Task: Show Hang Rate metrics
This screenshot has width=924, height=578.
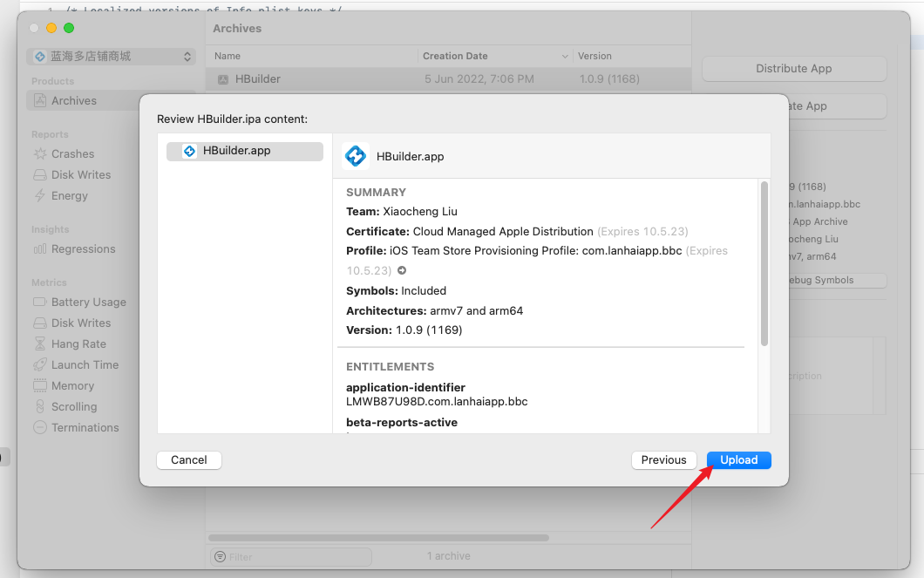Action: pyautogui.click(x=78, y=344)
